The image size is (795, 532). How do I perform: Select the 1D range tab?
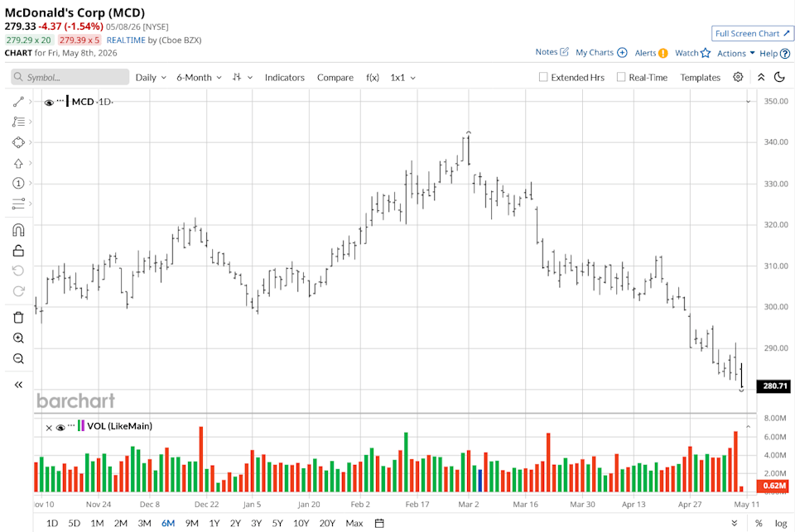coord(51,523)
